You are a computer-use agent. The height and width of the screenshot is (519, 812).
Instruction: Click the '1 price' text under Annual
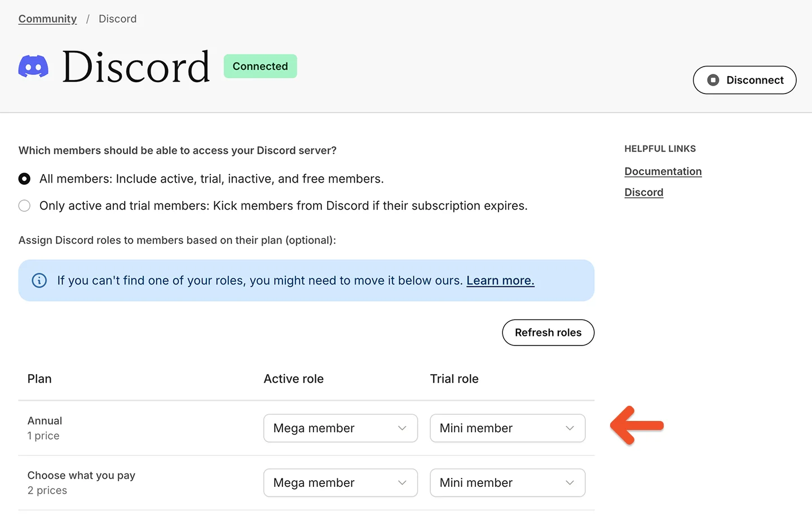[x=43, y=436]
